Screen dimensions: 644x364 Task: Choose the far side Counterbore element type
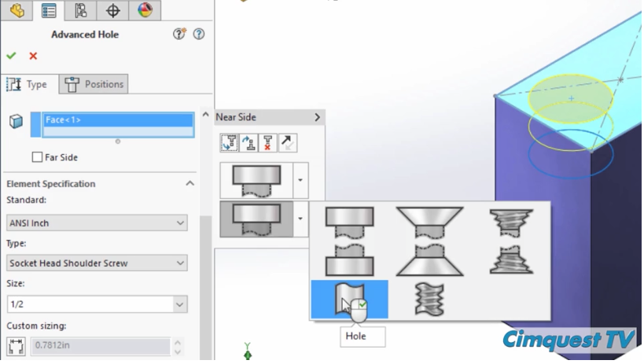pos(349,260)
